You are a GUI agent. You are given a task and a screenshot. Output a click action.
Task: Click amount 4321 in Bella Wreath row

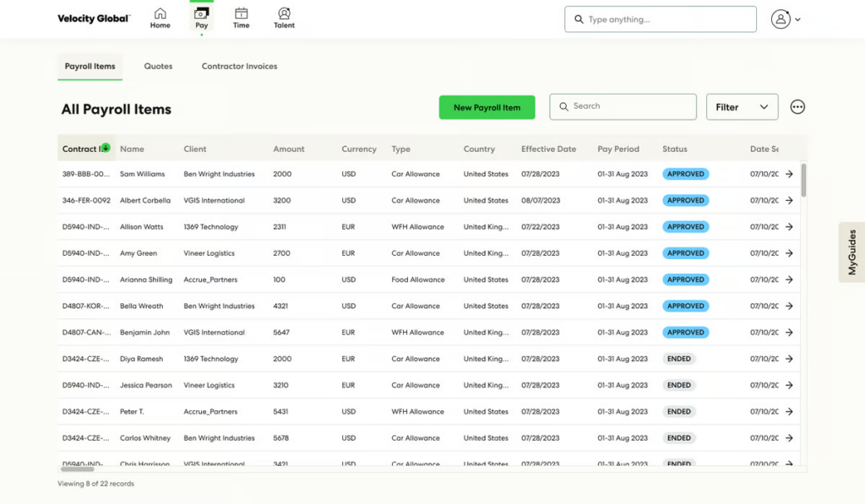point(280,306)
